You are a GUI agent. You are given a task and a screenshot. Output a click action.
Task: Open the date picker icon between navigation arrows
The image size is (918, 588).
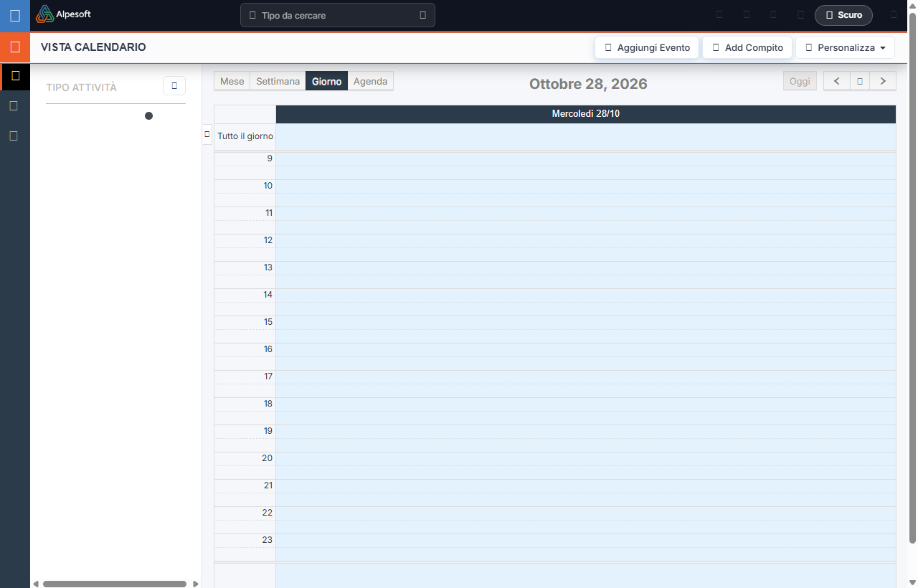tap(860, 81)
